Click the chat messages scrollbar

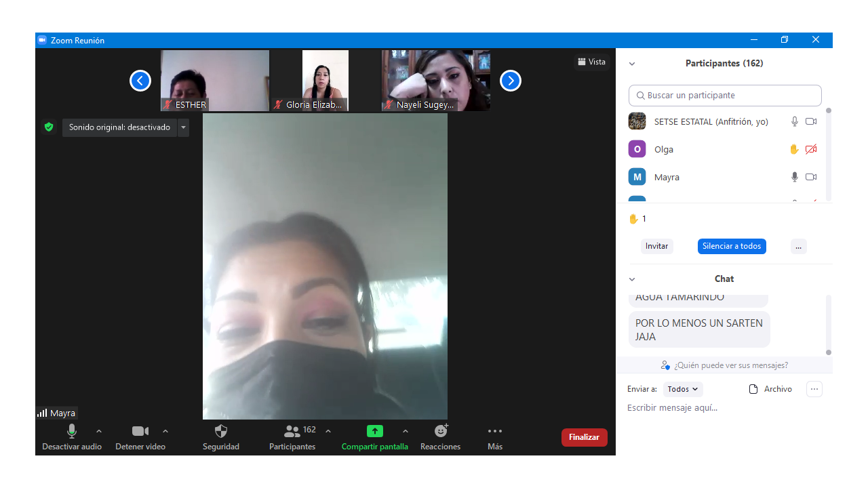[x=828, y=324]
